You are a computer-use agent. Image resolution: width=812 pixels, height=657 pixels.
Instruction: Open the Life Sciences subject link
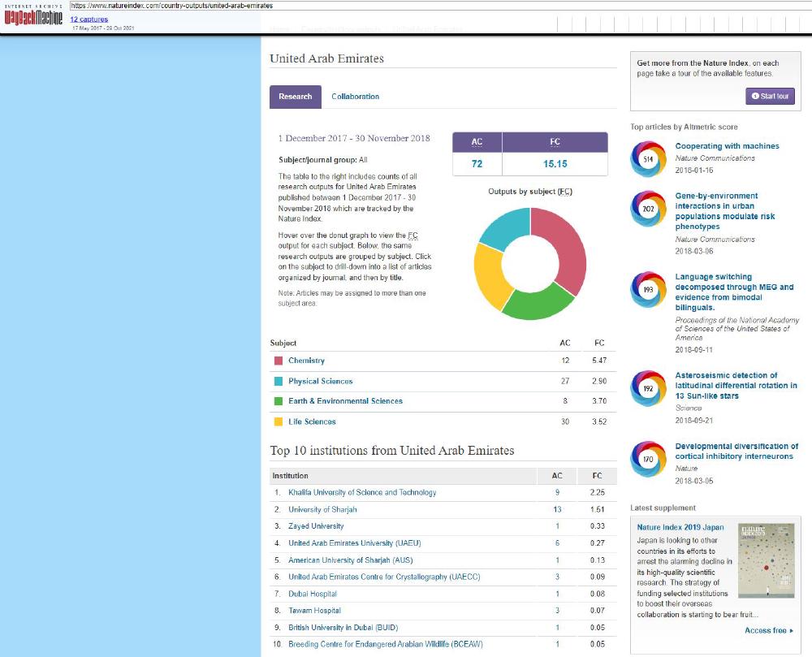tap(313, 422)
